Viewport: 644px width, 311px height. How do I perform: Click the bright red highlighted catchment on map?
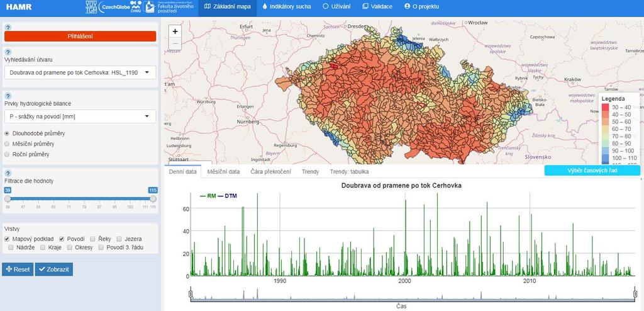tap(333, 65)
